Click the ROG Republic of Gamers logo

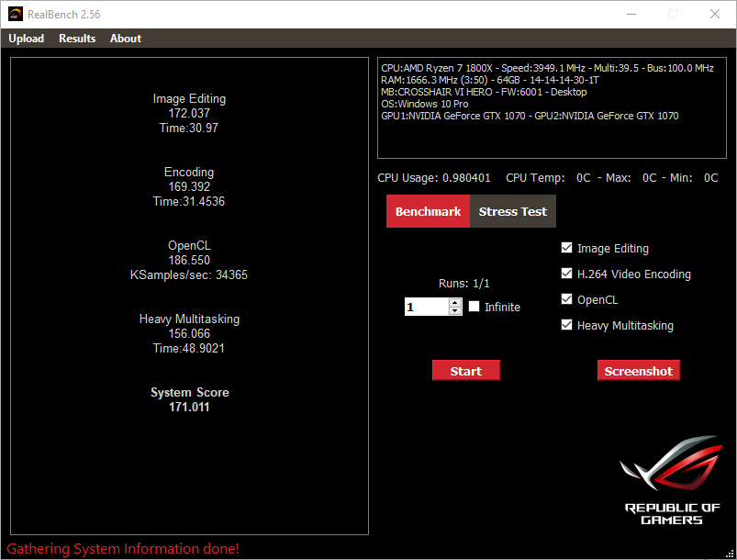tap(672, 480)
